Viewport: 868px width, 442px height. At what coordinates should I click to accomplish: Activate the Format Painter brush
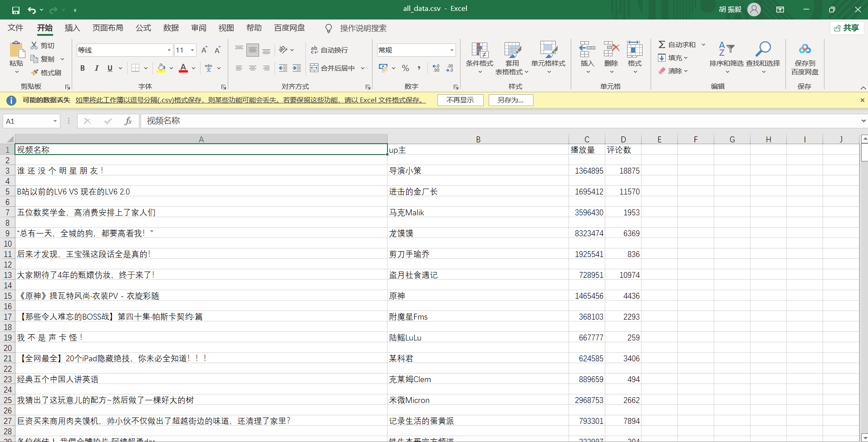46,73
